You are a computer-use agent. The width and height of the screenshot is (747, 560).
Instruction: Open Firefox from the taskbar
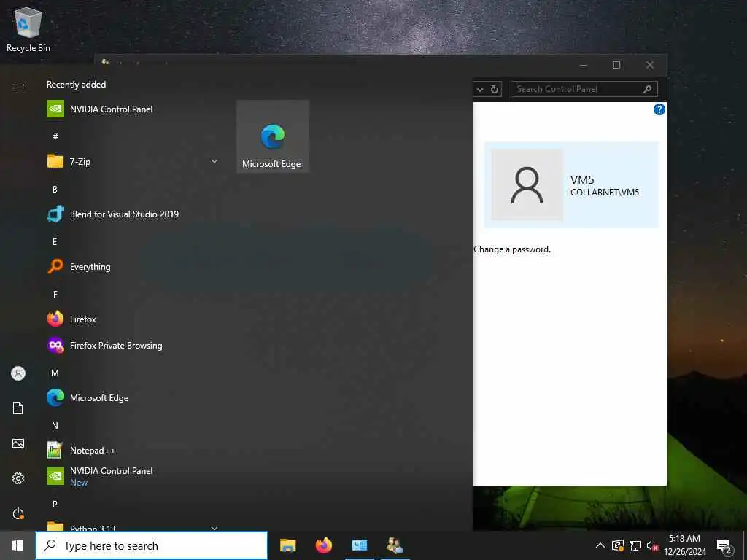[323, 545]
